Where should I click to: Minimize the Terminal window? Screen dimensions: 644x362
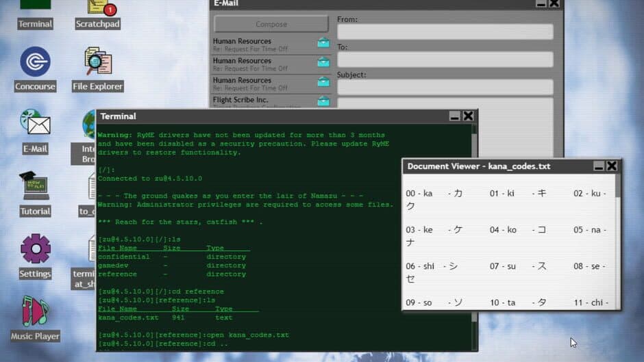coord(455,116)
